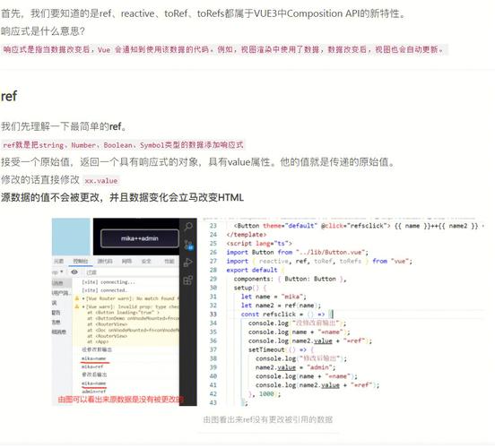
Task: Switch to the 网络 network tab
Action: point(126,262)
